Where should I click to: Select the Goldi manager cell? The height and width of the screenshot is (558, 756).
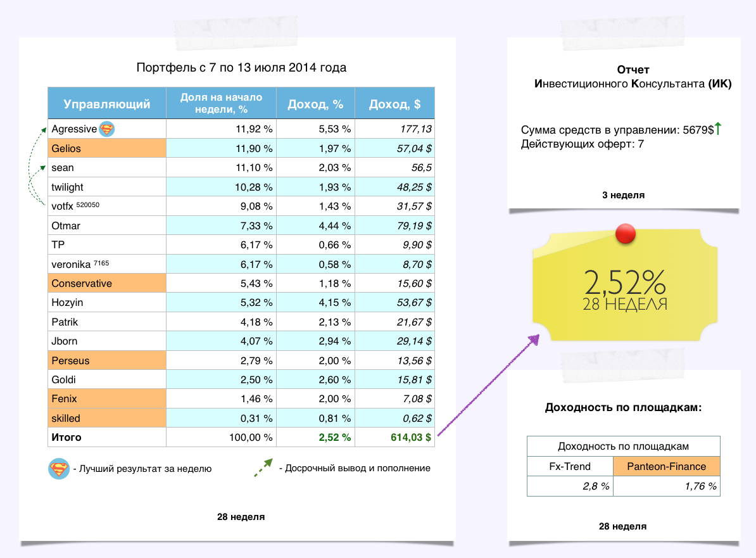(107, 379)
